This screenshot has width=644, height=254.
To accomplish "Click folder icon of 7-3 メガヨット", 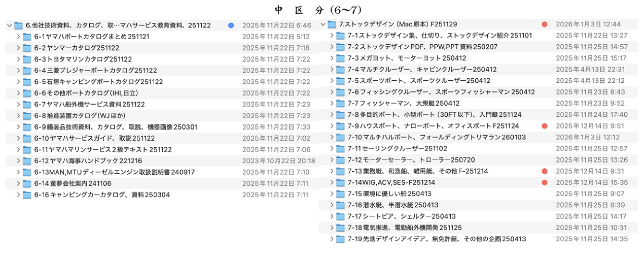I will (x=340, y=58).
